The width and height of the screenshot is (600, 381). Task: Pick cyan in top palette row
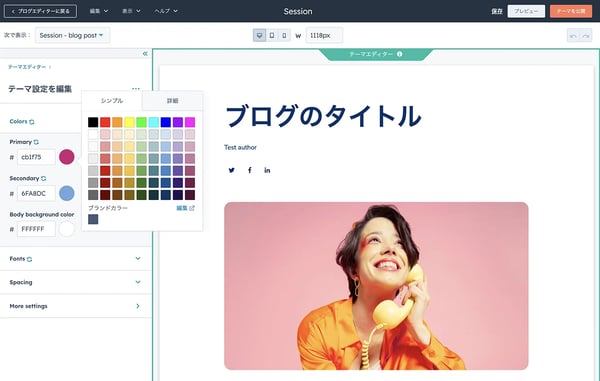[x=153, y=122]
